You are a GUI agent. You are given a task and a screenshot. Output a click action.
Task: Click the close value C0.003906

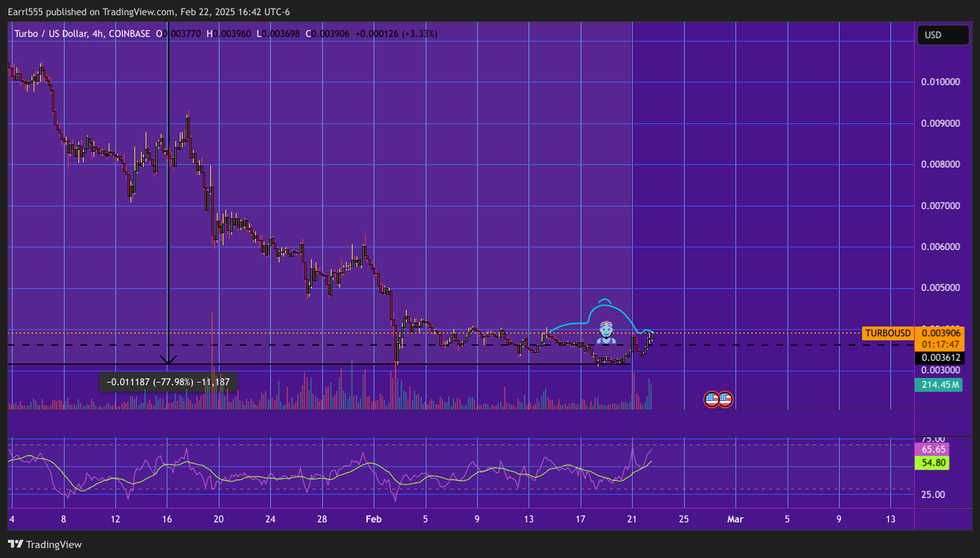click(328, 34)
